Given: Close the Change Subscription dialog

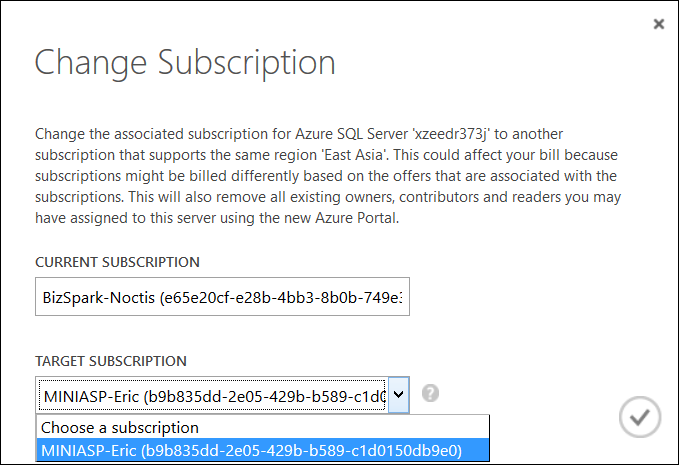Looking at the screenshot, I should click(x=659, y=24).
